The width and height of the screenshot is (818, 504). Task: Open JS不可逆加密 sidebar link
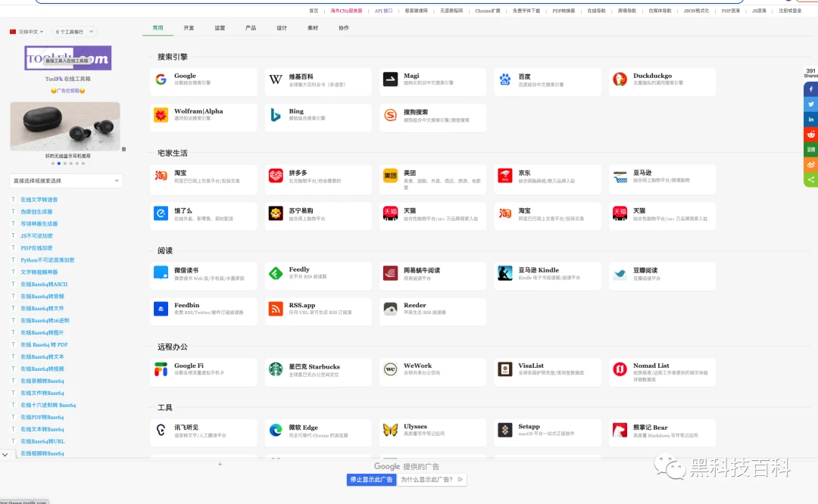(x=36, y=235)
